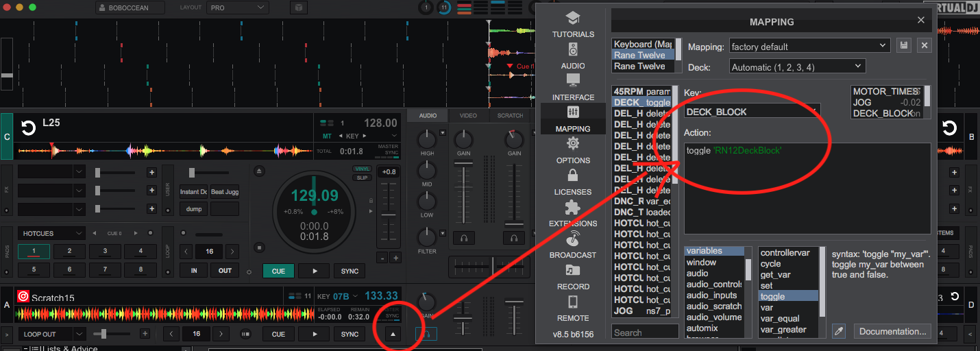Open the LOOP OUT dropdown on deck A
980x351 pixels.
coord(52,334)
